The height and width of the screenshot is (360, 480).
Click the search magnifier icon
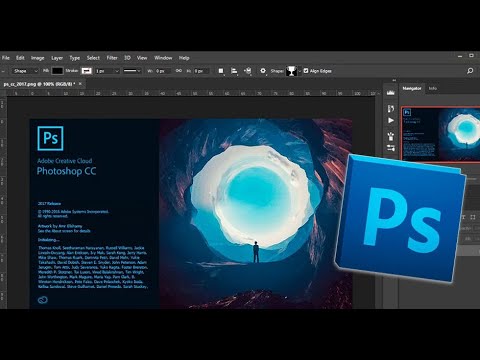pos(470,71)
